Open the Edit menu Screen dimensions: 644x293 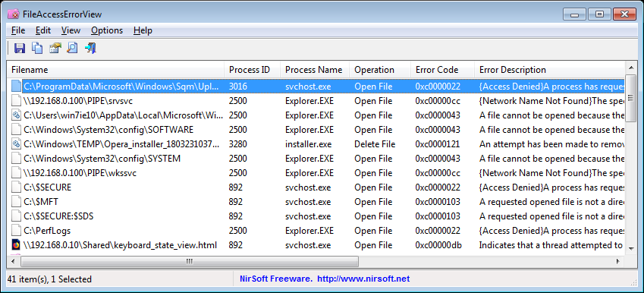pyautogui.click(x=43, y=30)
